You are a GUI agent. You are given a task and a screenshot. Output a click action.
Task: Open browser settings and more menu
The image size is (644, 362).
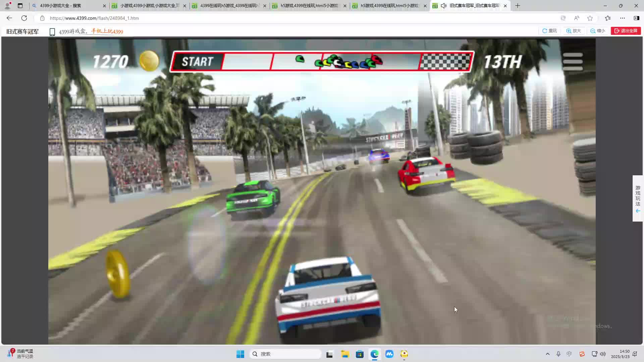pos(623,18)
